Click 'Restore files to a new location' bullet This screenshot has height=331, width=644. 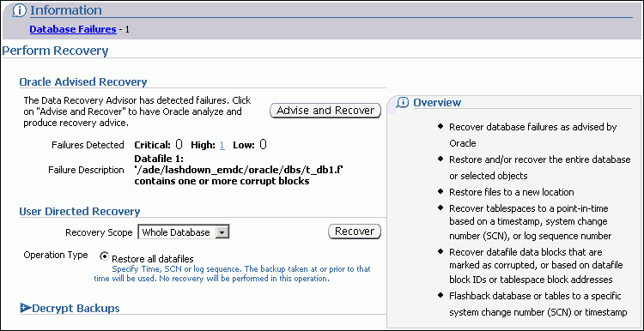[x=512, y=192]
